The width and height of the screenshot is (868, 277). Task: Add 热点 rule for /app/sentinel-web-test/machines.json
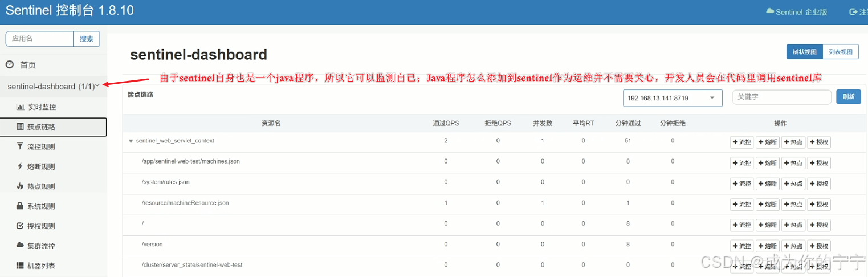(793, 163)
